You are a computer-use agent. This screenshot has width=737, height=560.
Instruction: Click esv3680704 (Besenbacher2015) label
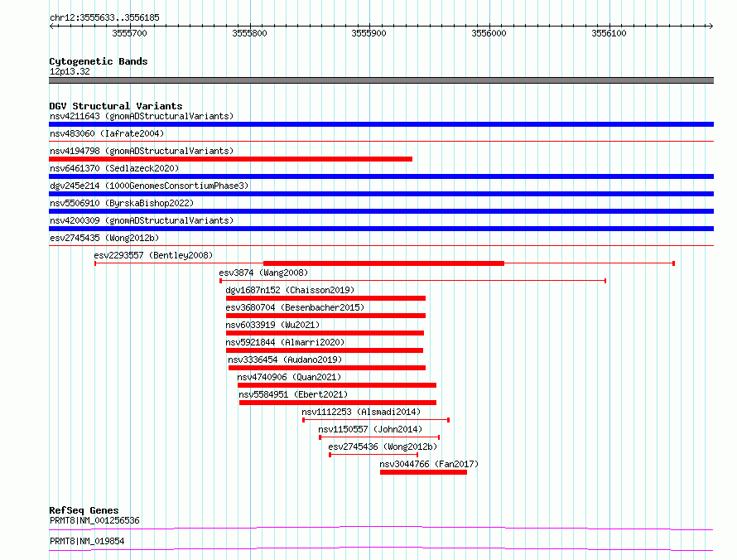click(x=295, y=307)
